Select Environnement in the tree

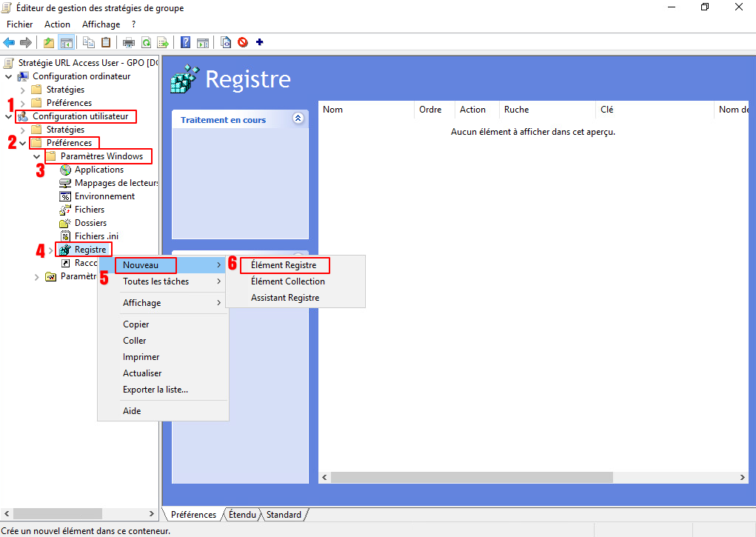(x=104, y=196)
